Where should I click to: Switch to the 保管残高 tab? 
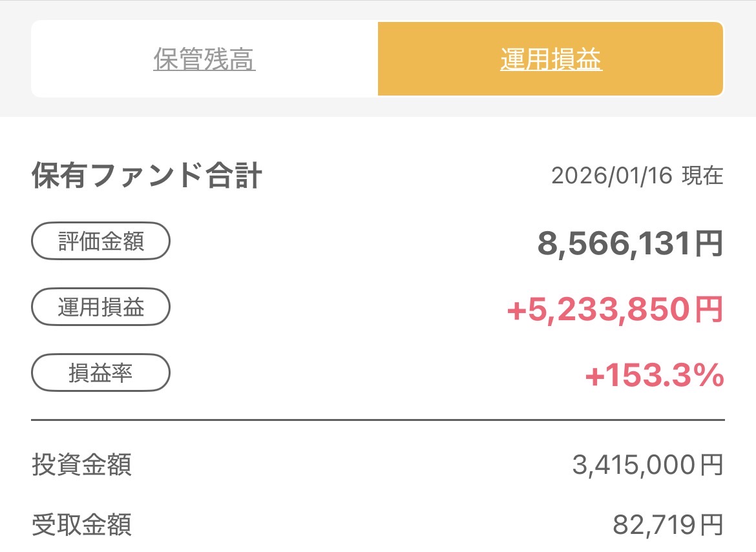click(204, 59)
